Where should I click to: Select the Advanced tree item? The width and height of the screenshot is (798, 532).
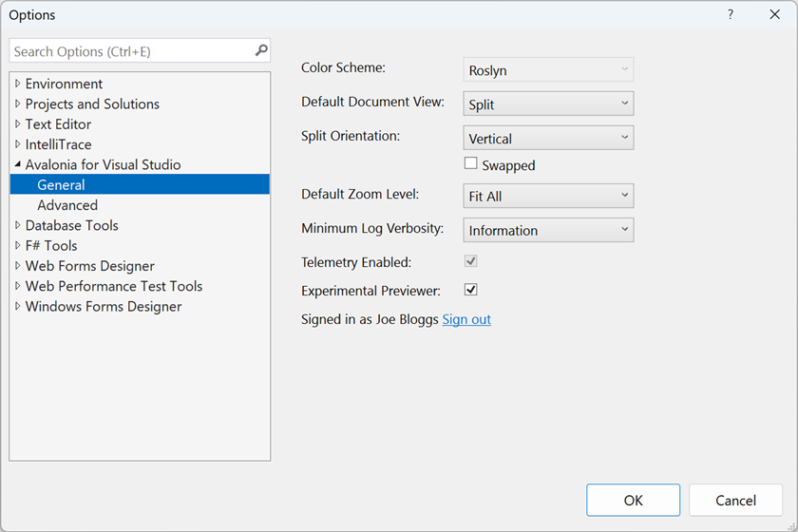[67, 204]
